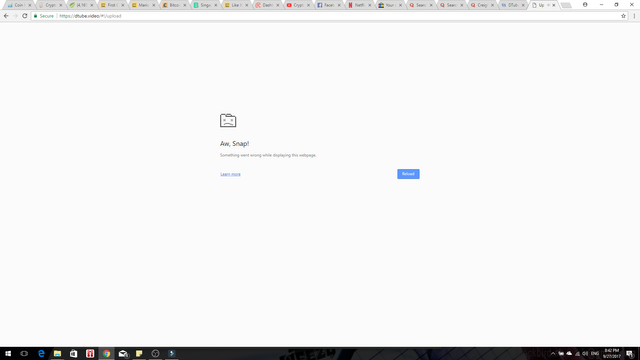Screen dimensions: 640x360
Task: Open the taskbar clock and date
Action: (x=611, y=353)
